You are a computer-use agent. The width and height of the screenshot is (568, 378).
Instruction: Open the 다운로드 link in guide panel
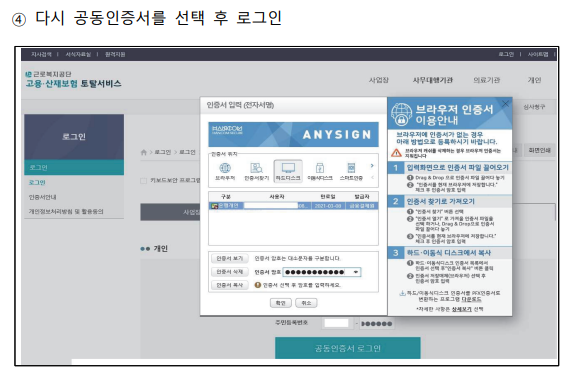click(471, 299)
